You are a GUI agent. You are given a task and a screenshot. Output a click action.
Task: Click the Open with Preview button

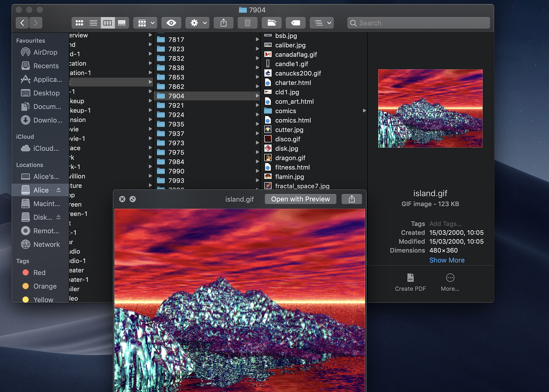(300, 199)
